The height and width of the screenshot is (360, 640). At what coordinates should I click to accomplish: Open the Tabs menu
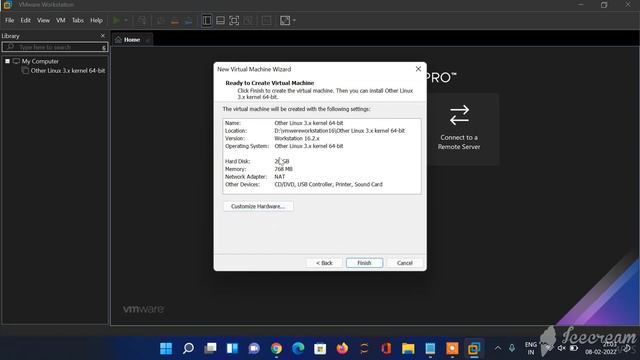click(78, 20)
